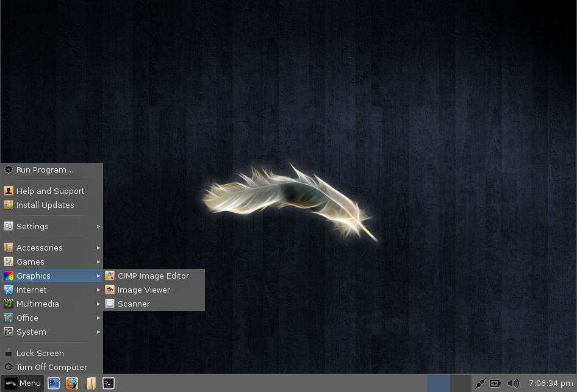Open Image Viewer from Graphics submenu

(154, 290)
